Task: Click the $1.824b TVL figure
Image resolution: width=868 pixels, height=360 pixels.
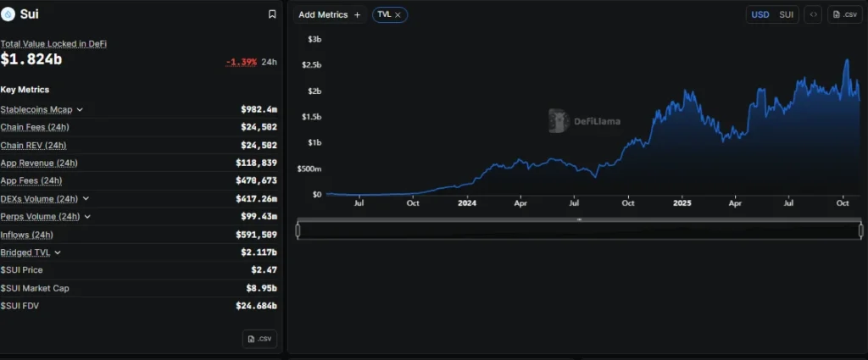Action: pyautogui.click(x=31, y=60)
